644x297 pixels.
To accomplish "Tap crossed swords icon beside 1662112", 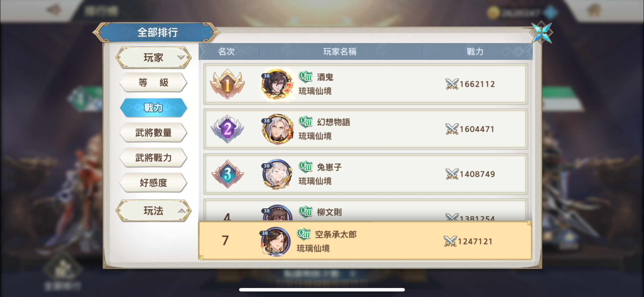I will tap(452, 84).
